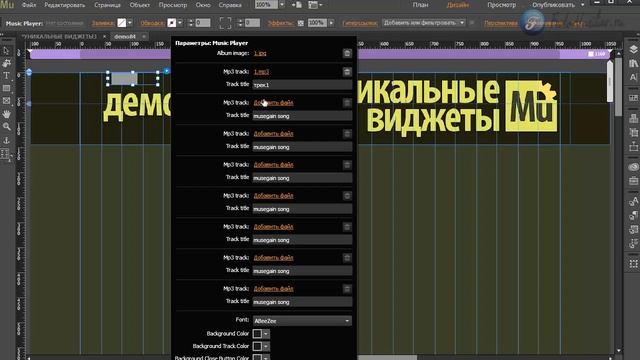Open the Background Track Color dropdown arrow

coord(266,346)
